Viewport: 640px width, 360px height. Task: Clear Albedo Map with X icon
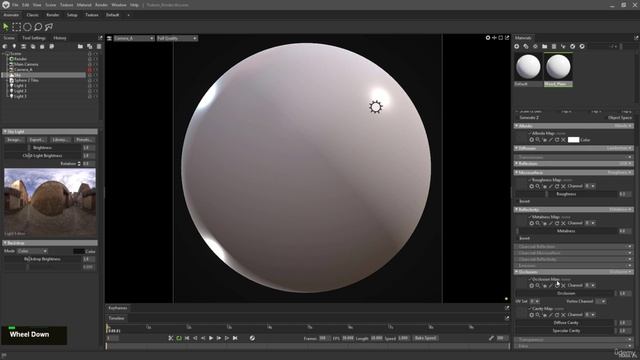point(563,140)
